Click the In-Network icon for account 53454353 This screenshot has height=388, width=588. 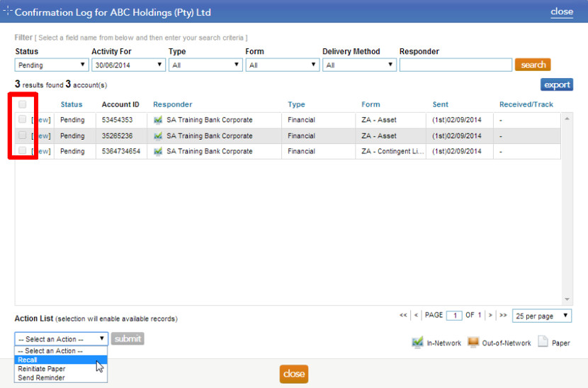[x=158, y=120]
